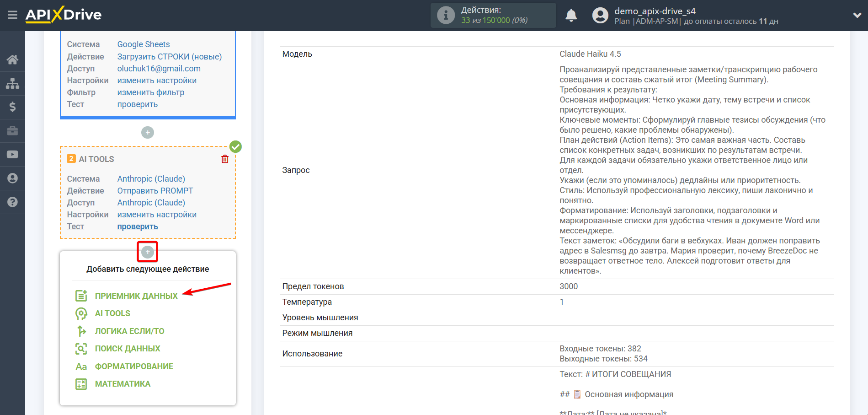Viewport: 868px width, 415px height.
Task: Open billing dollar icon in sidebar
Action: tap(12, 107)
